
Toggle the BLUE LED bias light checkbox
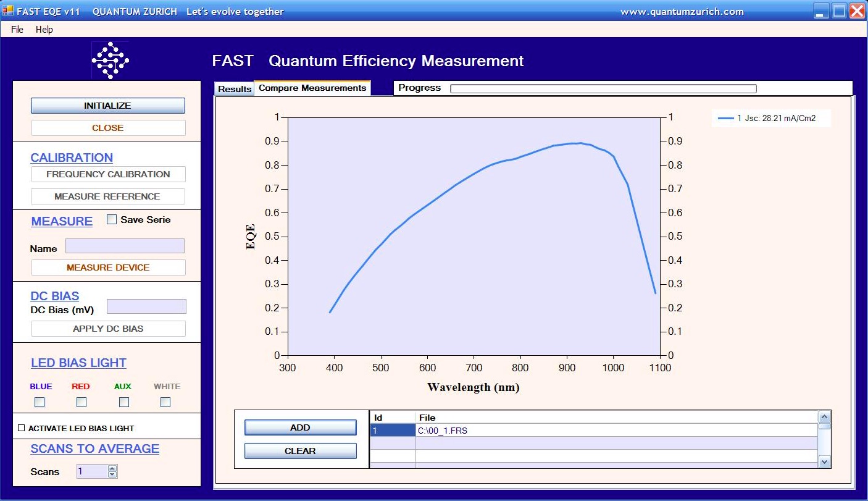pyautogui.click(x=40, y=402)
